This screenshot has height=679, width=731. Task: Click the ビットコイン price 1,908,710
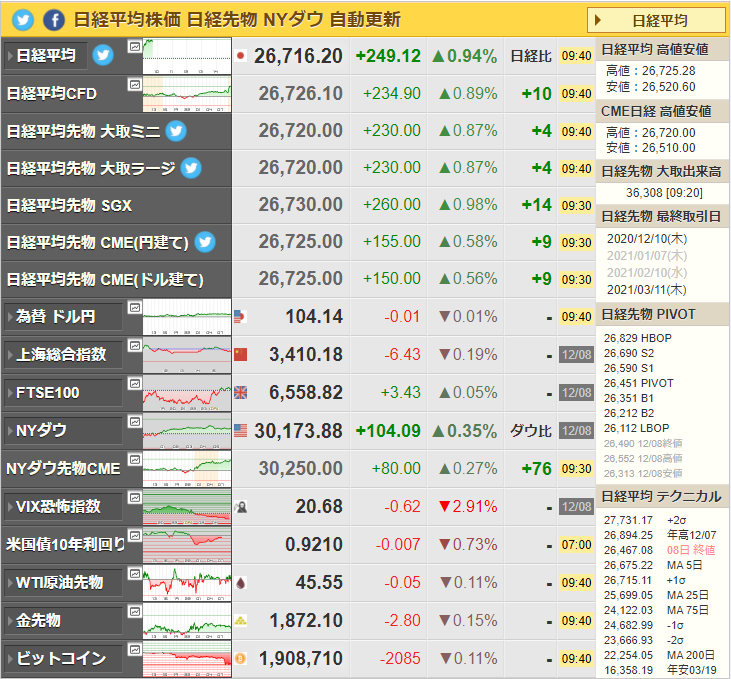click(301, 658)
